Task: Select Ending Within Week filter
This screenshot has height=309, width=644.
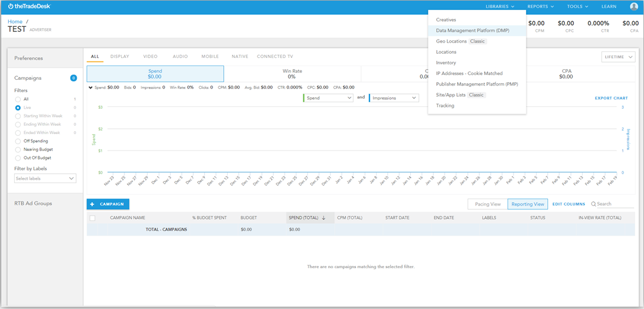Action: coord(18,124)
